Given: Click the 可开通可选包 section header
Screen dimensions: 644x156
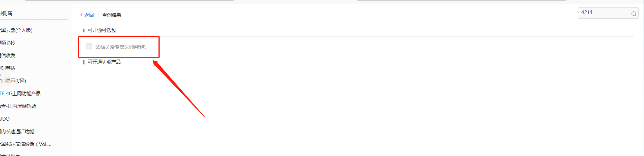Looking at the screenshot, I should point(102,30).
